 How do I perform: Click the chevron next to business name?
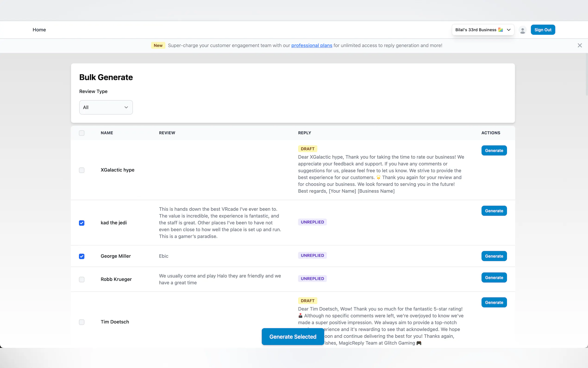tap(509, 29)
